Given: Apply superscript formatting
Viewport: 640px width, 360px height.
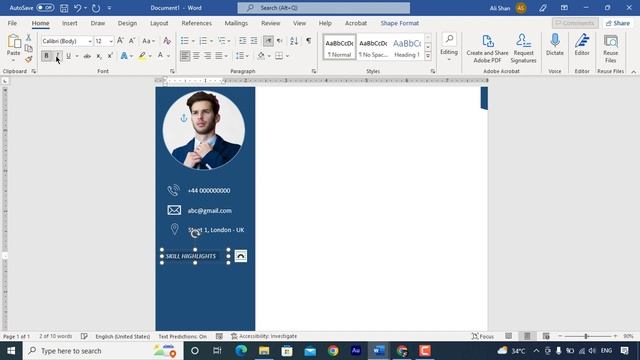Looking at the screenshot, I should click(110, 56).
